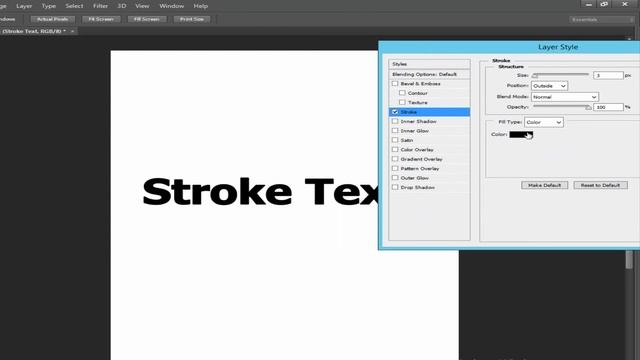Click the Reset to Default button
The image size is (640, 360).
point(600,185)
